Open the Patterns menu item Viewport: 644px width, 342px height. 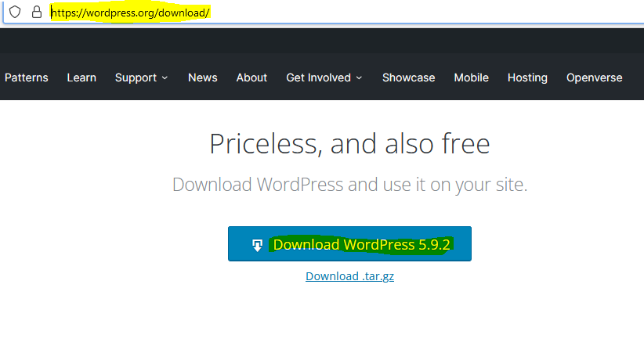(x=27, y=77)
